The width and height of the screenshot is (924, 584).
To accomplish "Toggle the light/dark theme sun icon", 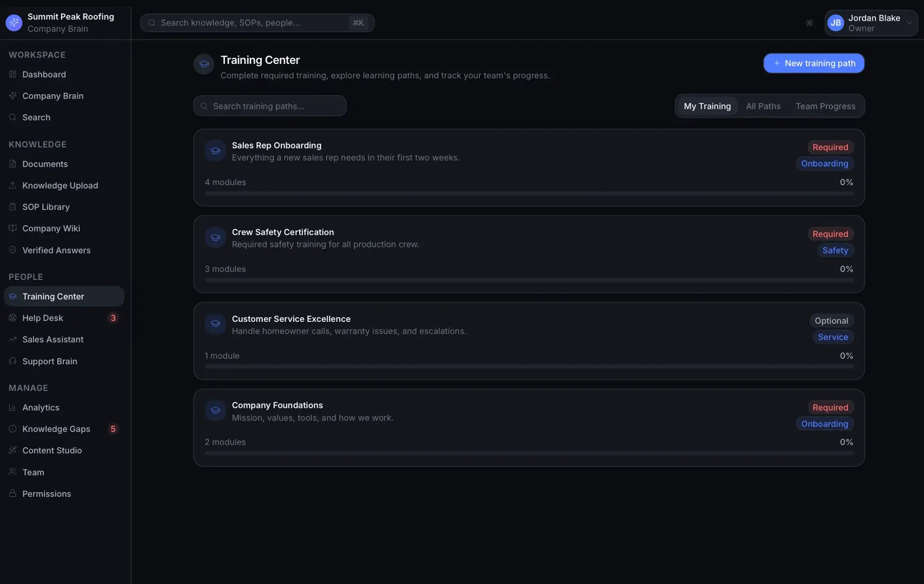I will [x=809, y=23].
